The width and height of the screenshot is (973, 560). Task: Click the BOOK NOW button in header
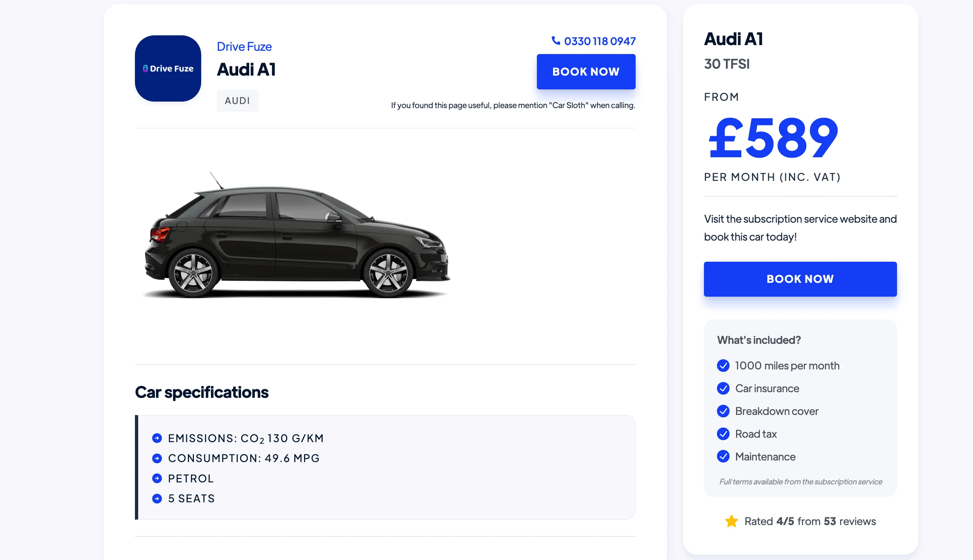tap(586, 72)
